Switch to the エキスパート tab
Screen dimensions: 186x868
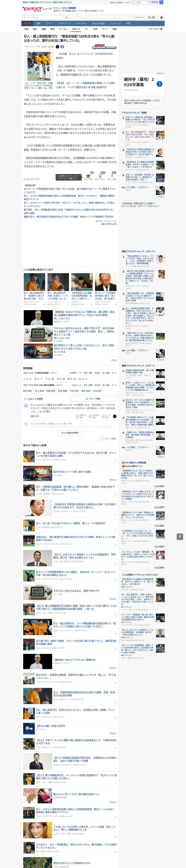point(64,23)
